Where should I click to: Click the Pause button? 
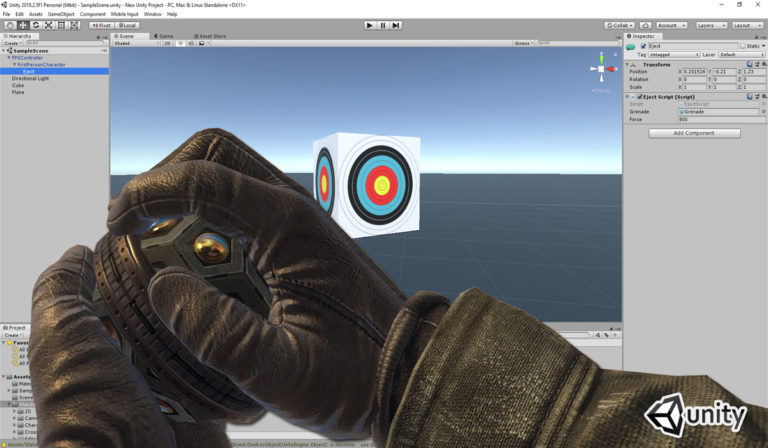coord(383,25)
